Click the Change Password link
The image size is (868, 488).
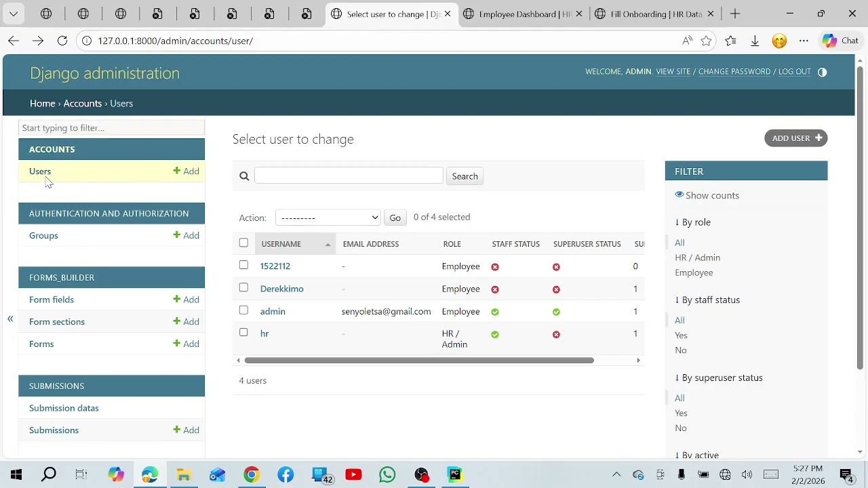(734, 72)
